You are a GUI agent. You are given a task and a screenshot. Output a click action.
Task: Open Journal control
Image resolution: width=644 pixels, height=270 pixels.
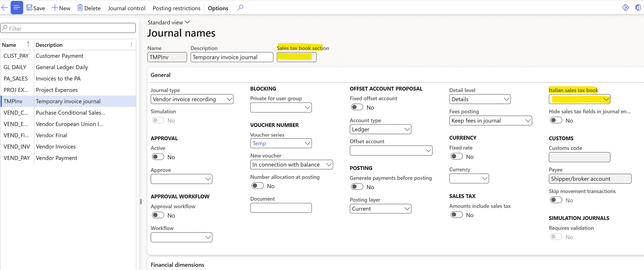coord(126,8)
